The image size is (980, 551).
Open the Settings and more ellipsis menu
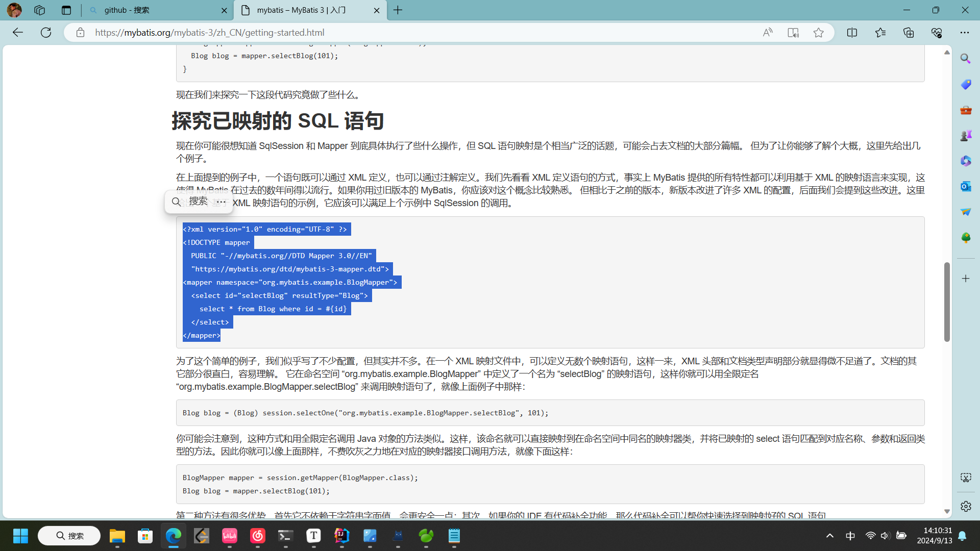click(x=964, y=33)
